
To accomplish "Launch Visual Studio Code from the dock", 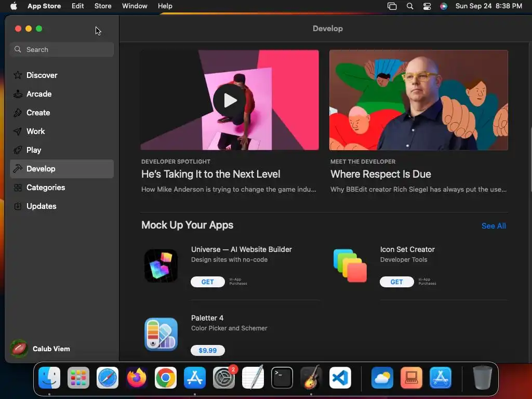I will [x=340, y=378].
